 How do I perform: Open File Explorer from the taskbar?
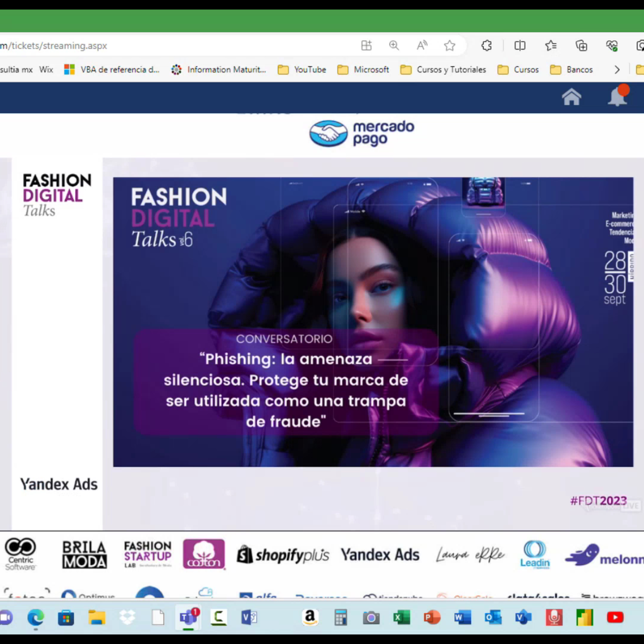97,618
